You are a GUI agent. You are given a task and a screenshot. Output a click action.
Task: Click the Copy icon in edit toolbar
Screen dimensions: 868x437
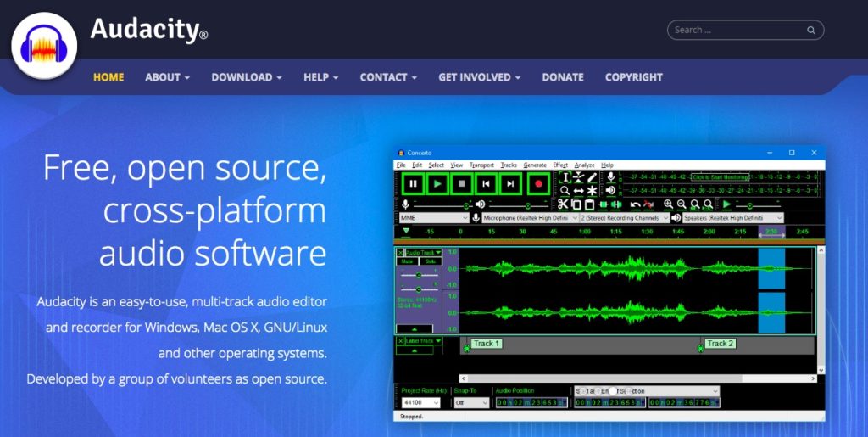(x=576, y=204)
